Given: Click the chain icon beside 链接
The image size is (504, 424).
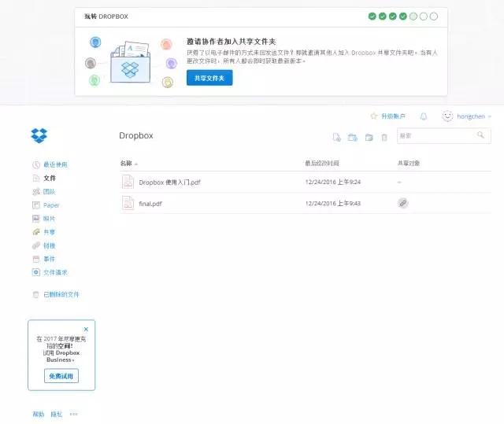Looking at the screenshot, I should tap(36, 245).
